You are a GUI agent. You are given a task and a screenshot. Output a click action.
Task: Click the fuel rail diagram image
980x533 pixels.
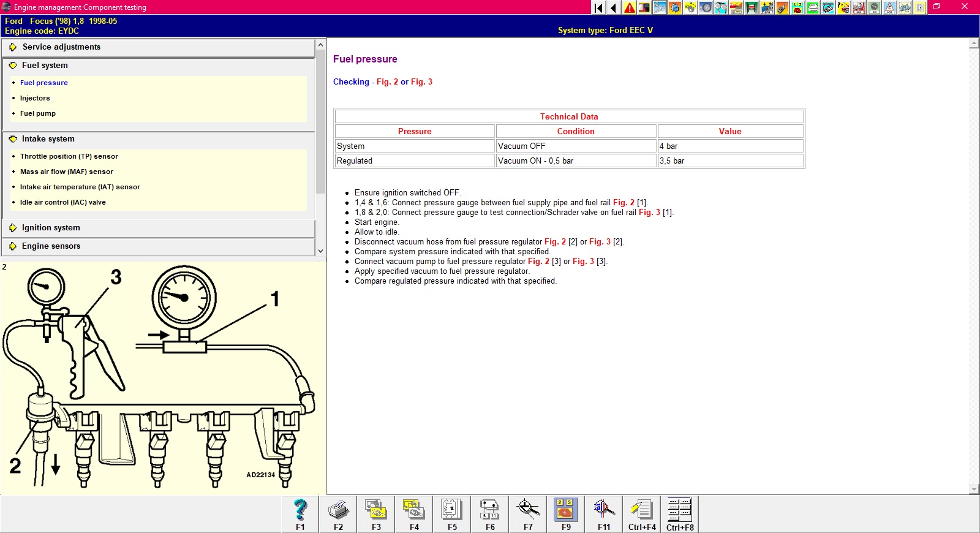(x=163, y=378)
